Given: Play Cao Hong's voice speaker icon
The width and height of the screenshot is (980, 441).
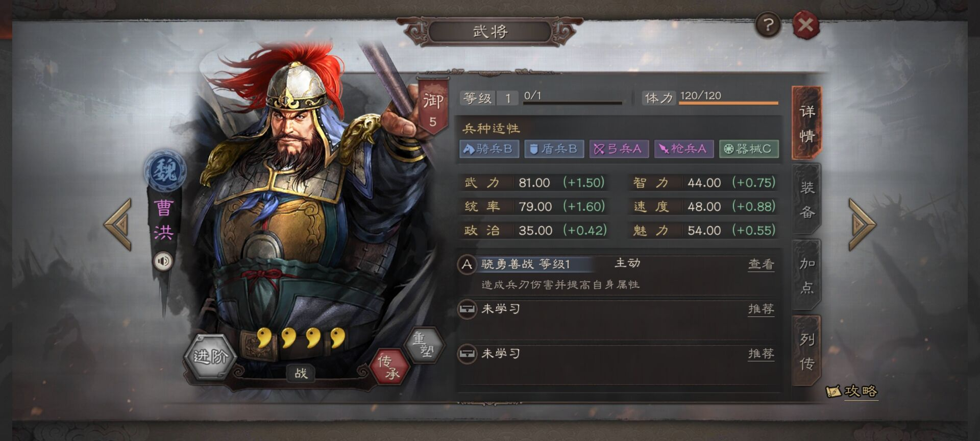Looking at the screenshot, I should click(x=163, y=261).
